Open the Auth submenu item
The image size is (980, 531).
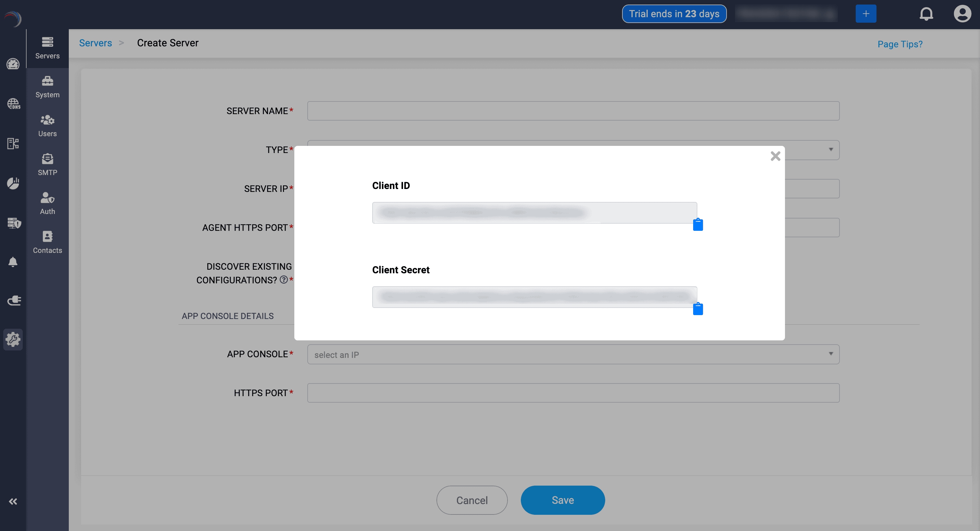click(x=48, y=203)
